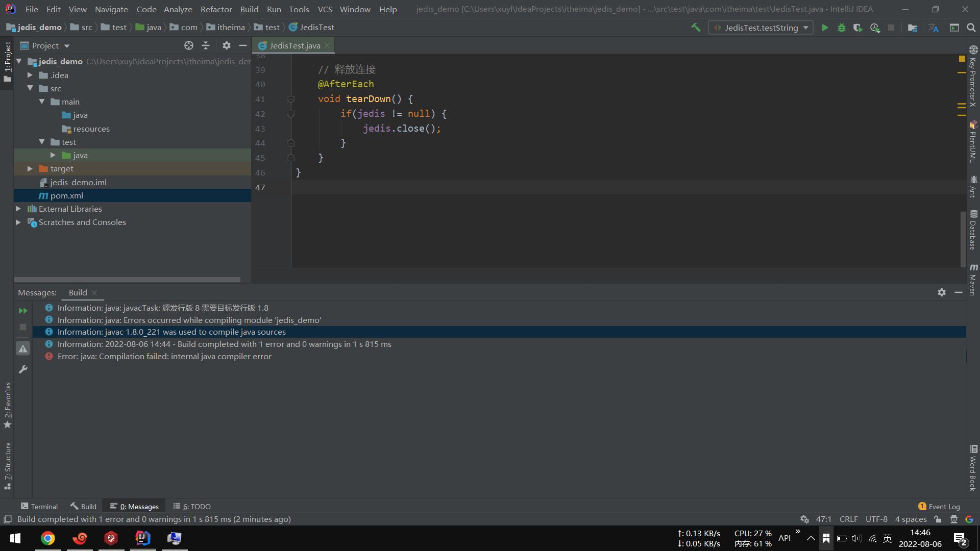Toggle the 2: Favorites tool window strip
This screenshot has height=551, width=980.
7,406
